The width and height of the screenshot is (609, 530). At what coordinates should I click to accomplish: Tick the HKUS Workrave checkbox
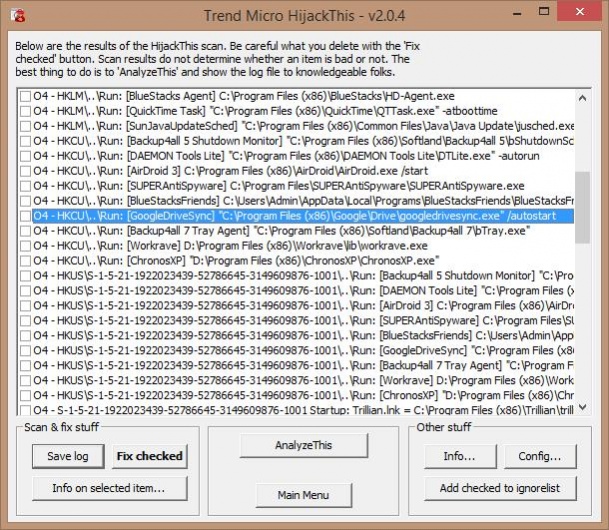pos(26,381)
